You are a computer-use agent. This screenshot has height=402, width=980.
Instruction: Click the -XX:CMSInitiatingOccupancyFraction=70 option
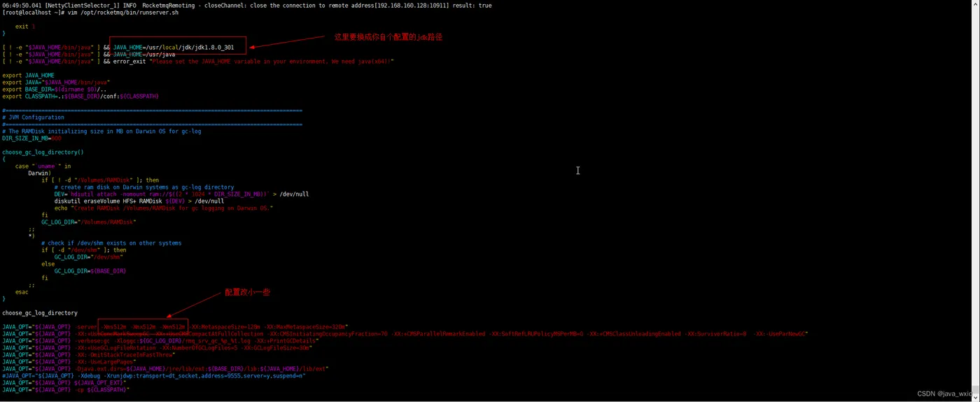[330, 333]
